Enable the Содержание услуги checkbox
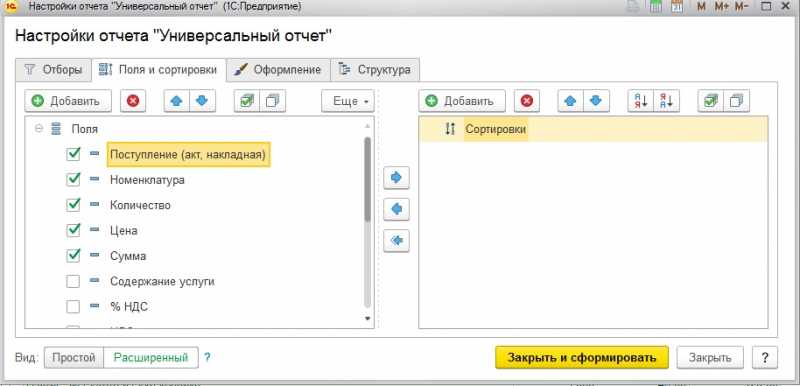This screenshot has width=800, height=386. 73,281
